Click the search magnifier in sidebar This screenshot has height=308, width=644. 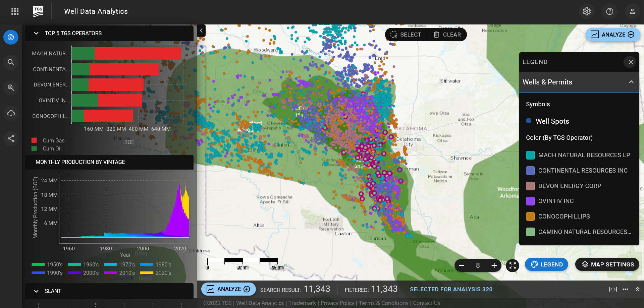point(11,62)
